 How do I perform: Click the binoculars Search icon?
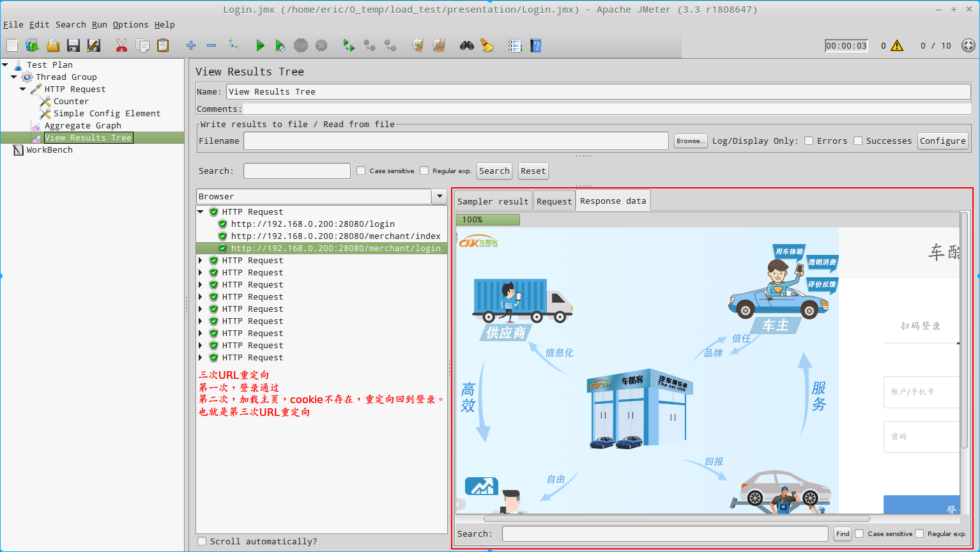pos(467,45)
